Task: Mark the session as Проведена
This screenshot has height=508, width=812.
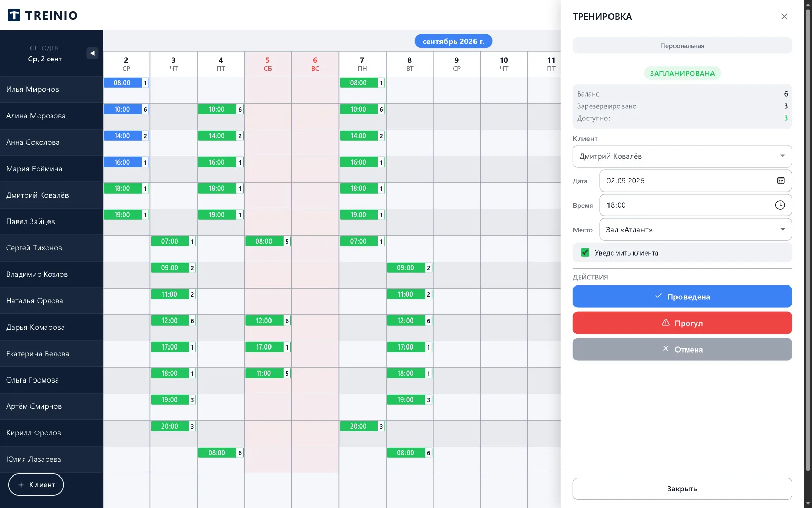Action: pyautogui.click(x=682, y=297)
